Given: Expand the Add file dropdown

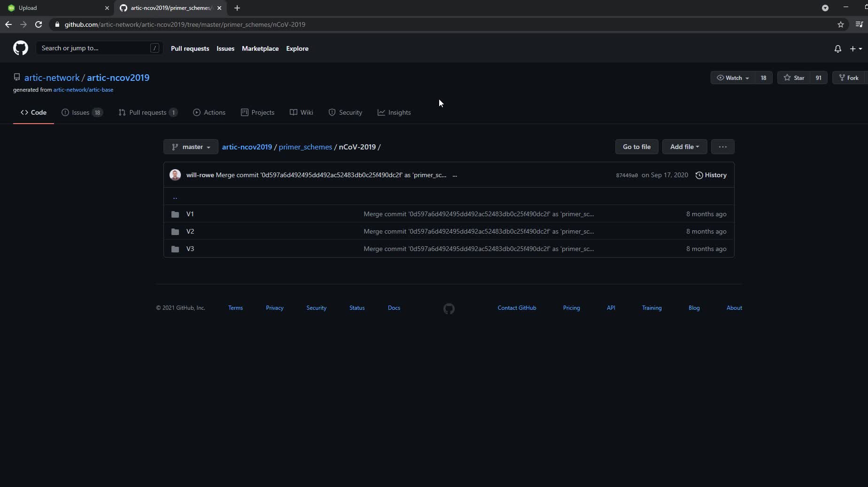Looking at the screenshot, I should pyautogui.click(x=684, y=147).
